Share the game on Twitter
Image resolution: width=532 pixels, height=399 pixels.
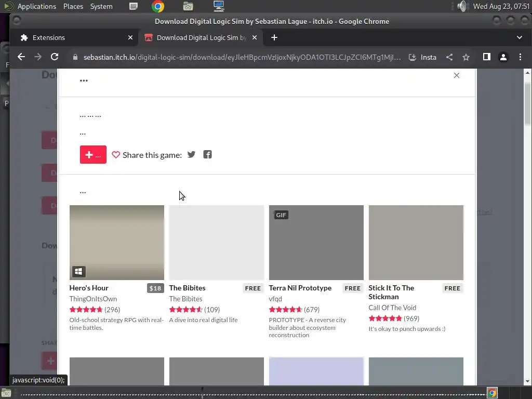pyautogui.click(x=191, y=154)
